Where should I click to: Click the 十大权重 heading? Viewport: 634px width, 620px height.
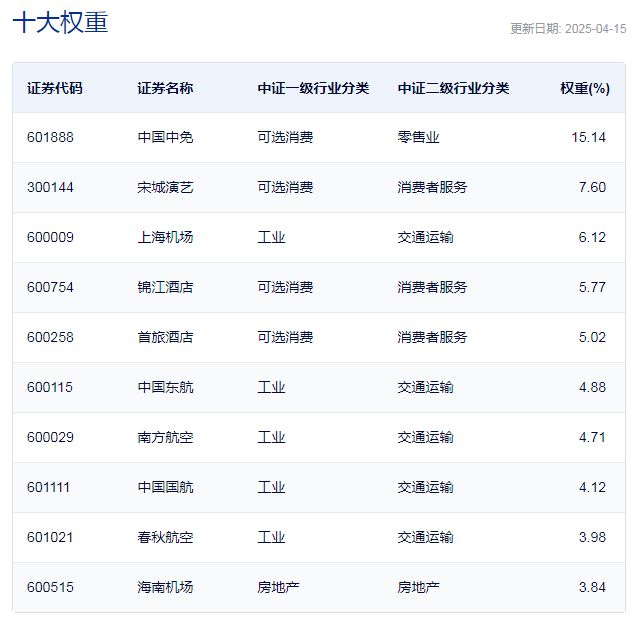point(61,22)
